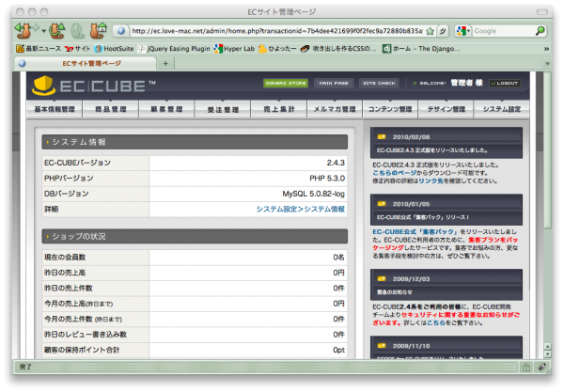
Task: Click the 2009/12/03 緊急のお知らせ header
Action: 446,285
